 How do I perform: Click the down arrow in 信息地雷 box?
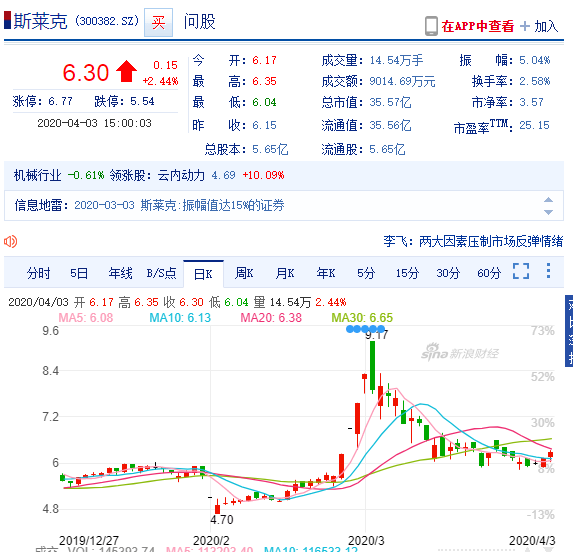point(548,212)
